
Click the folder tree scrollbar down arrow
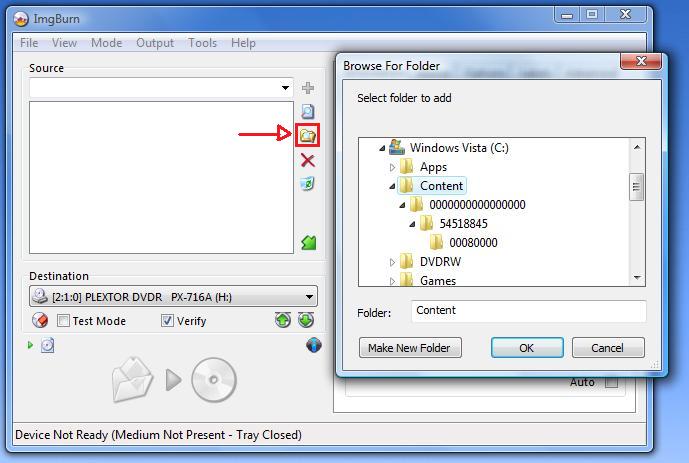coord(637,277)
